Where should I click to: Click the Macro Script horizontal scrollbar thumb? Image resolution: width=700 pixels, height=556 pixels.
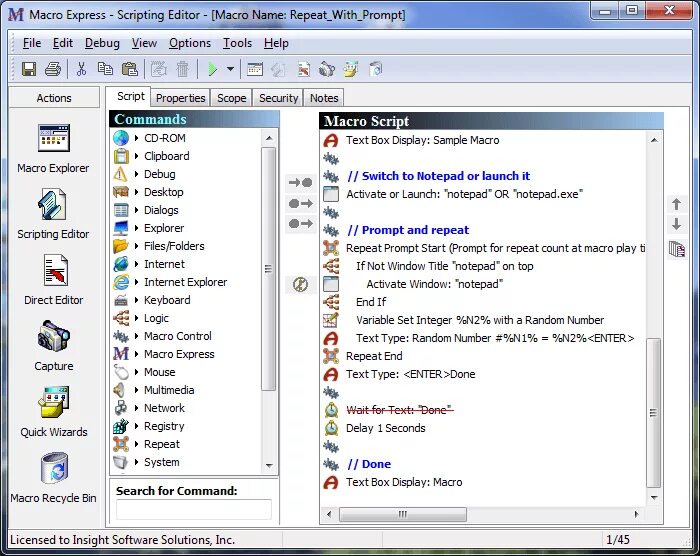point(403,514)
